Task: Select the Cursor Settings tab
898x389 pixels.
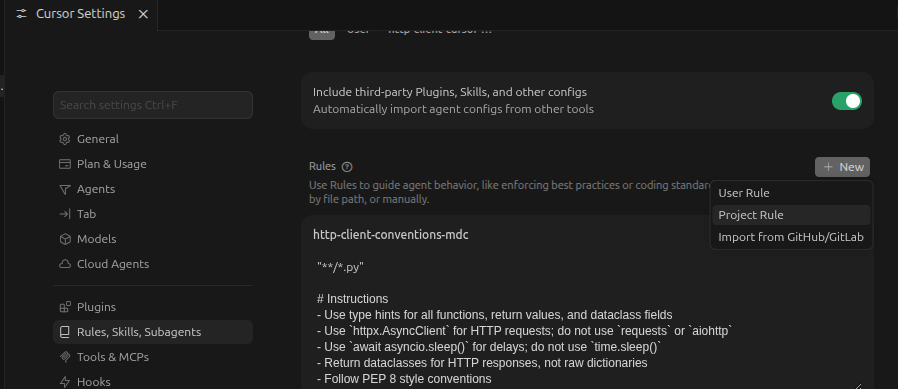Action: (x=80, y=14)
